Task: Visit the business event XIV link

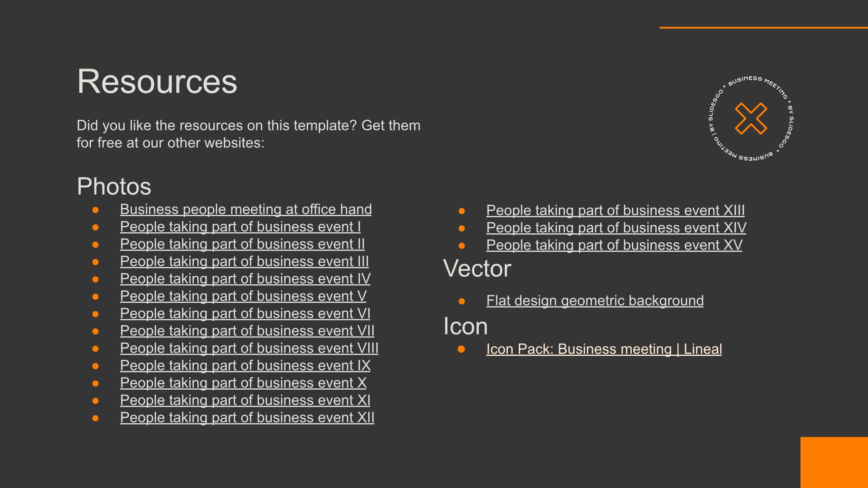Action: [616, 227]
